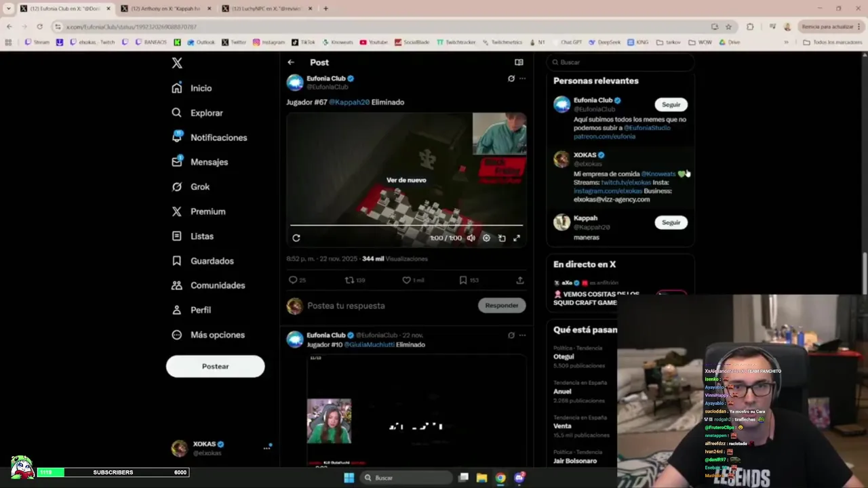Click Ver de nuevo on the video
Image resolution: width=868 pixels, height=488 pixels.
[406, 180]
